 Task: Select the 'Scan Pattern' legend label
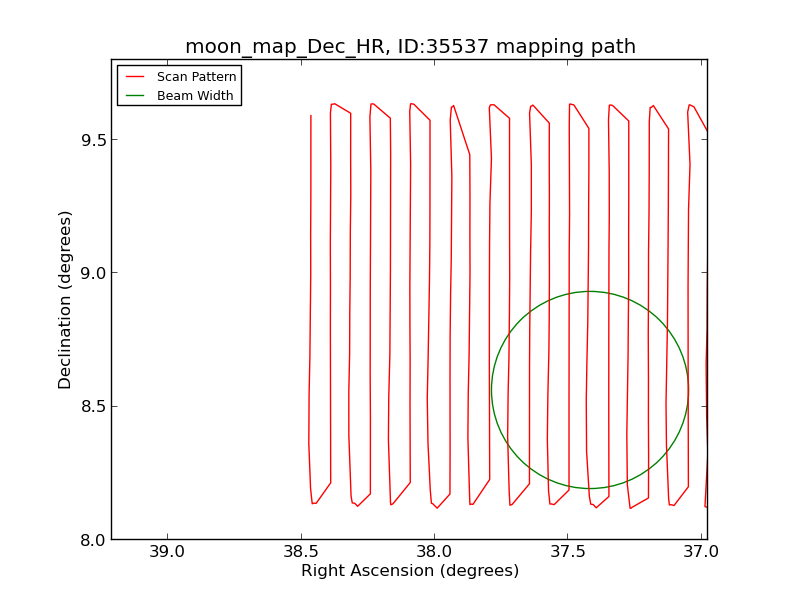point(196,77)
